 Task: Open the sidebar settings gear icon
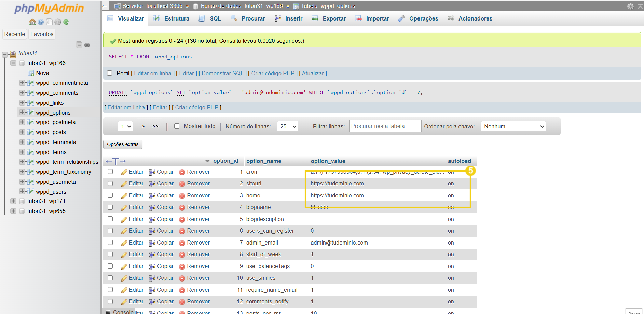click(x=58, y=22)
